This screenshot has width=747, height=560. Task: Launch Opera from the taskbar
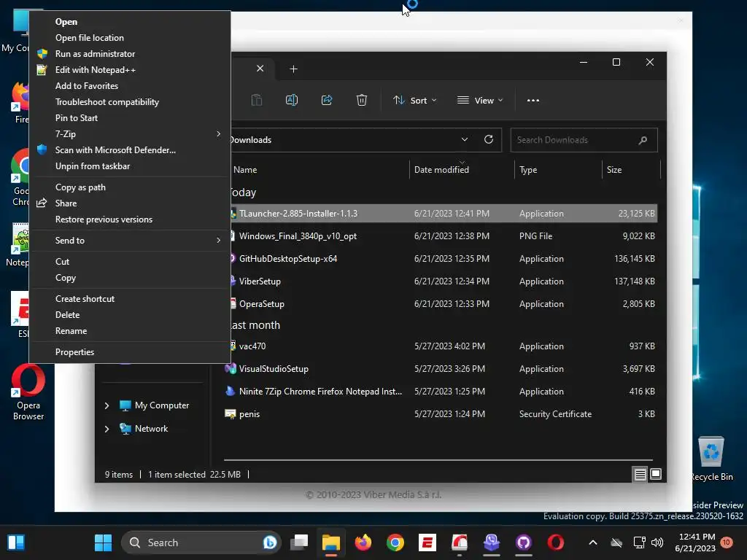[x=555, y=542]
